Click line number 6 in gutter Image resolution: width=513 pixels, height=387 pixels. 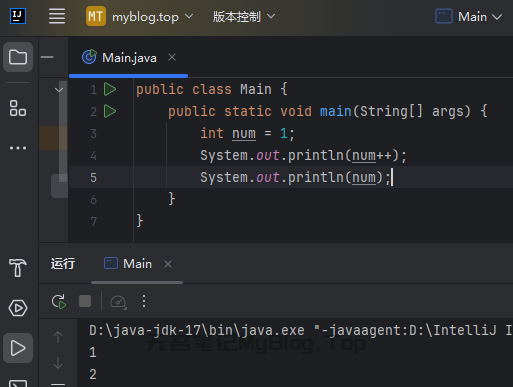pyautogui.click(x=94, y=199)
